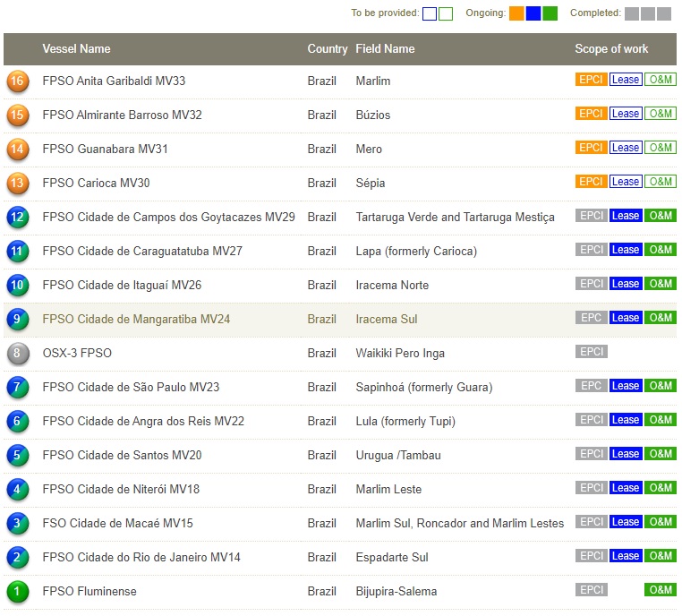Open FPSO Cidade de Mangaratiba MV24 link
This screenshot has height=616, width=682.
pyautogui.click(x=136, y=320)
